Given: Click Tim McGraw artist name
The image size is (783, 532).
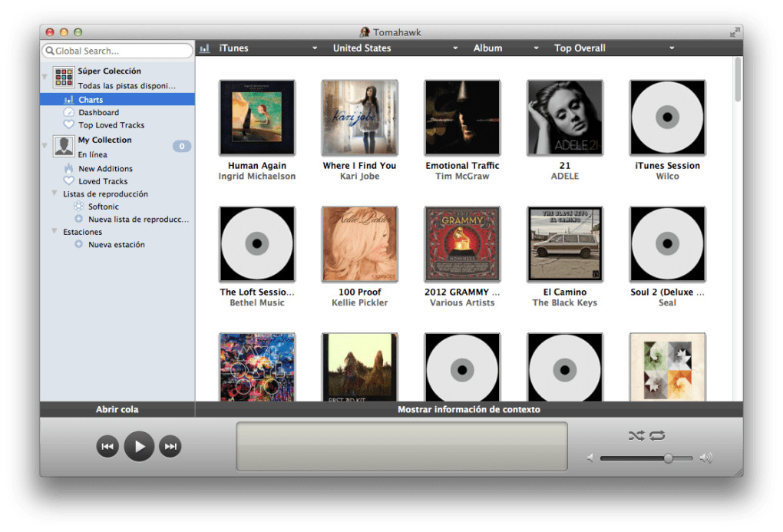Looking at the screenshot, I should tap(462, 177).
